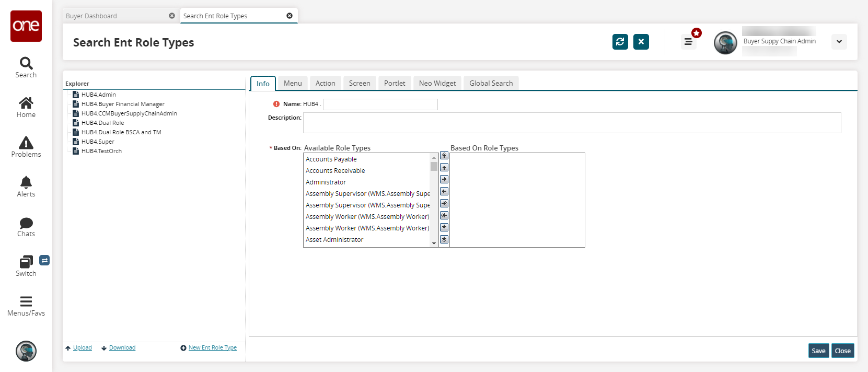Close the Search Ent Role Types tab
The image size is (868, 372).
pyautogui.click(x=290, y=16)
